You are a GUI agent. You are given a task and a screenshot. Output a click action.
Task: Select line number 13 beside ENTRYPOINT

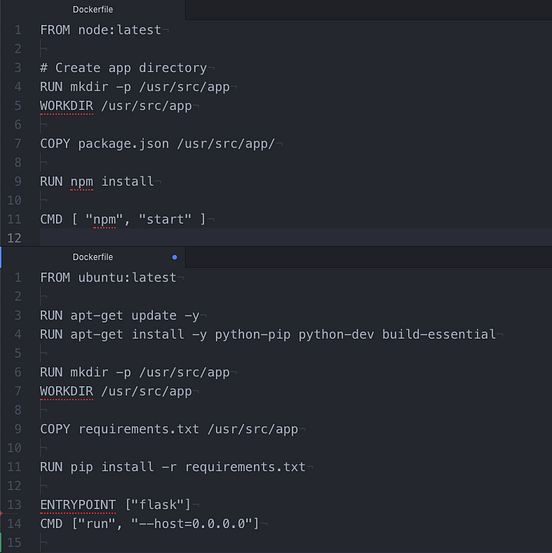(14, 505)
